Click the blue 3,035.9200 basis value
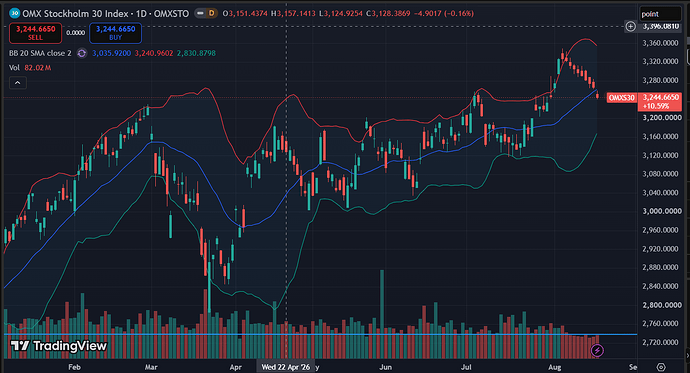The height and width of the screenshot is (373, 690). tap(111, 53)
